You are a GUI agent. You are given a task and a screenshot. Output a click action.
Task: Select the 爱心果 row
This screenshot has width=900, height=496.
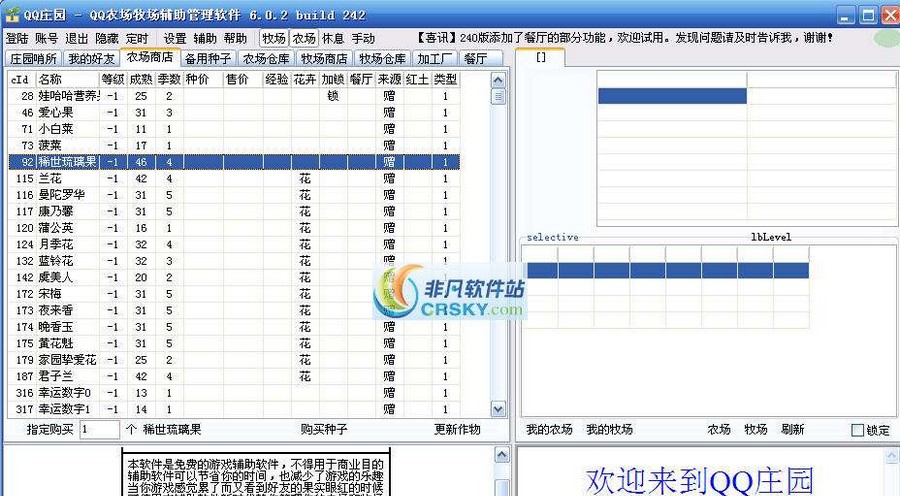[234, 113]
